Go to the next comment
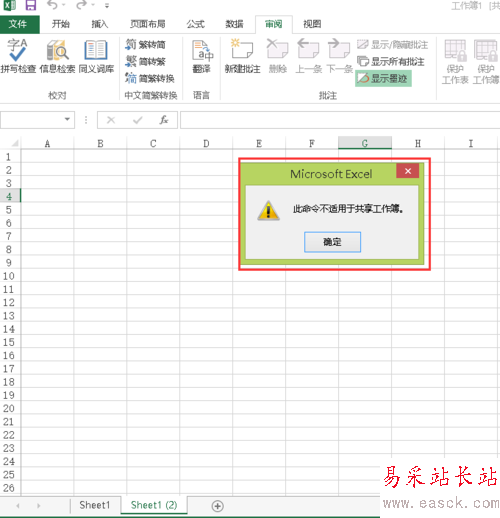 tap(339, 55)
